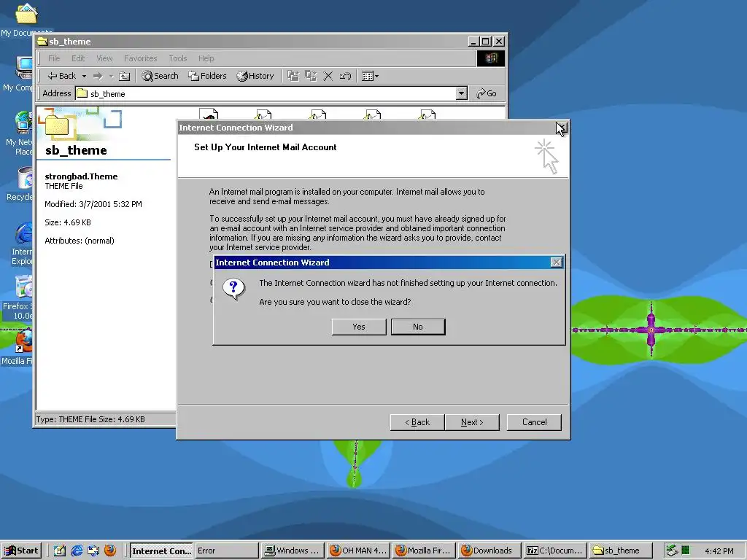Open the Forward history dropdown arrow

(x=111, y=76)
